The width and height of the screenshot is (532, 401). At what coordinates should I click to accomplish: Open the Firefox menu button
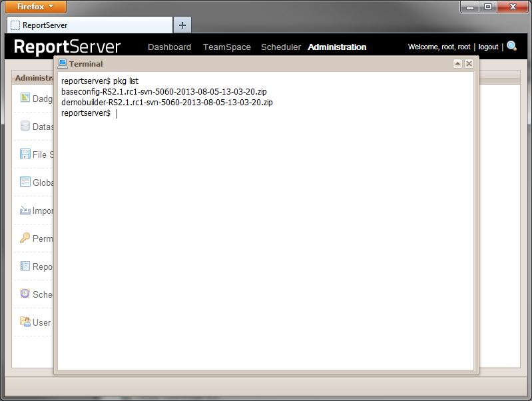click(36, 7)
